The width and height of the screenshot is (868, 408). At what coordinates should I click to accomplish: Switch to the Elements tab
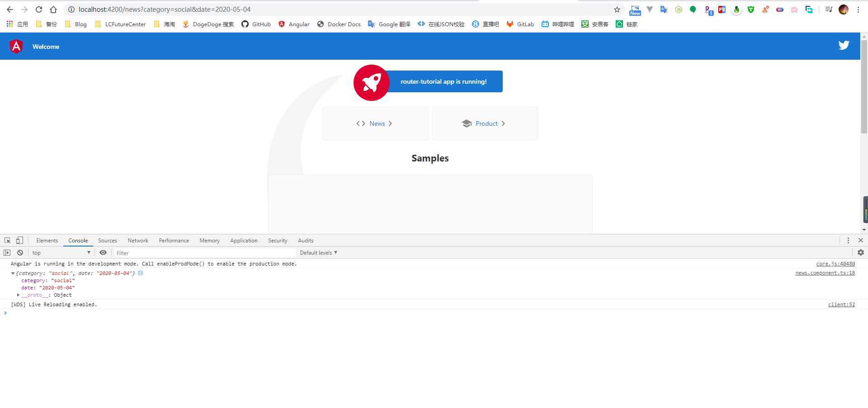tap(47, 240)
